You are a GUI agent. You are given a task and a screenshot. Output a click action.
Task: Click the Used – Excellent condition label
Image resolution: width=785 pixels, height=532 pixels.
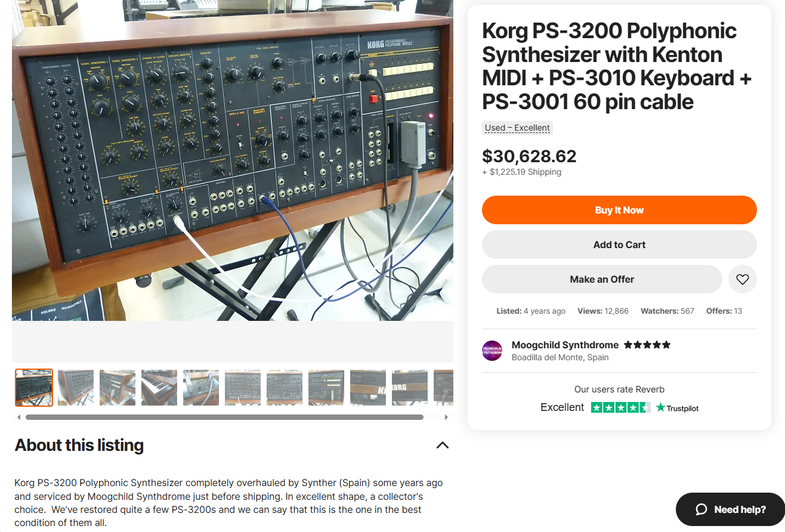click(517, 128)
